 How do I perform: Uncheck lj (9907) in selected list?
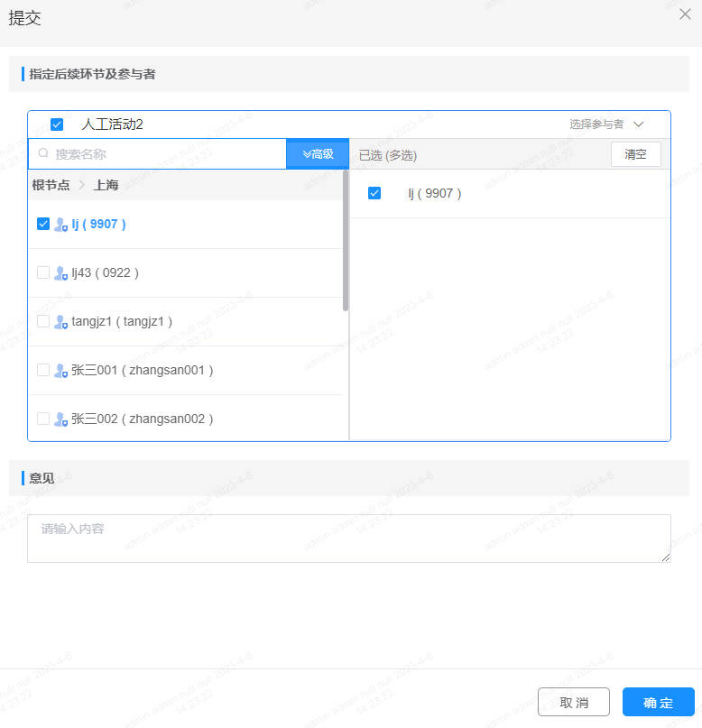[374, 193]
